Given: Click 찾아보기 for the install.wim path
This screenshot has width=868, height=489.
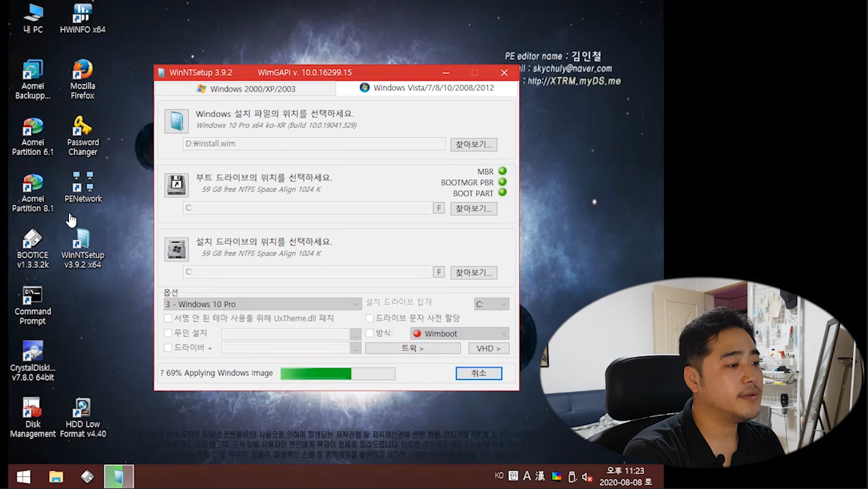Looking at the screenshot, I should pos(474,144).
